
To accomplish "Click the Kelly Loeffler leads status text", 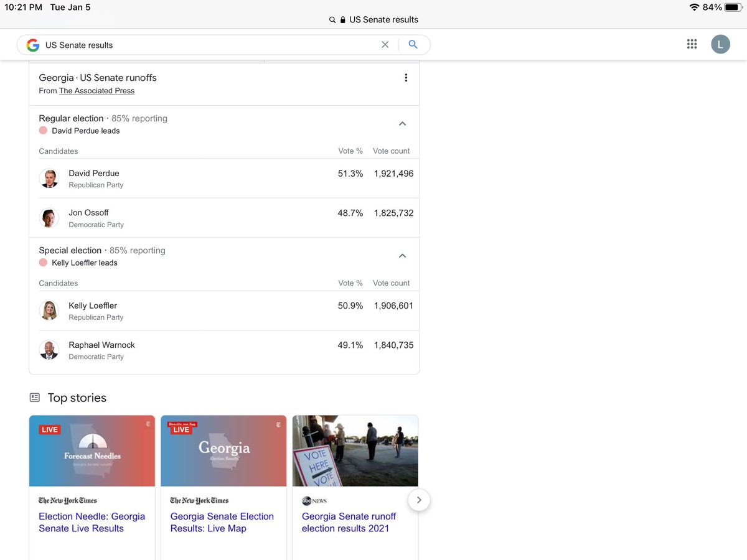I will [85, 263].
